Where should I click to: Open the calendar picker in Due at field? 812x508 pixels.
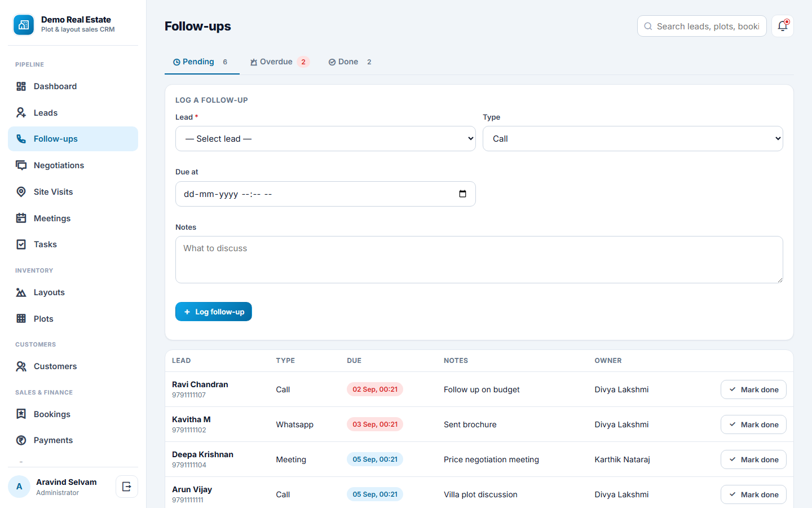coord(462,194)
